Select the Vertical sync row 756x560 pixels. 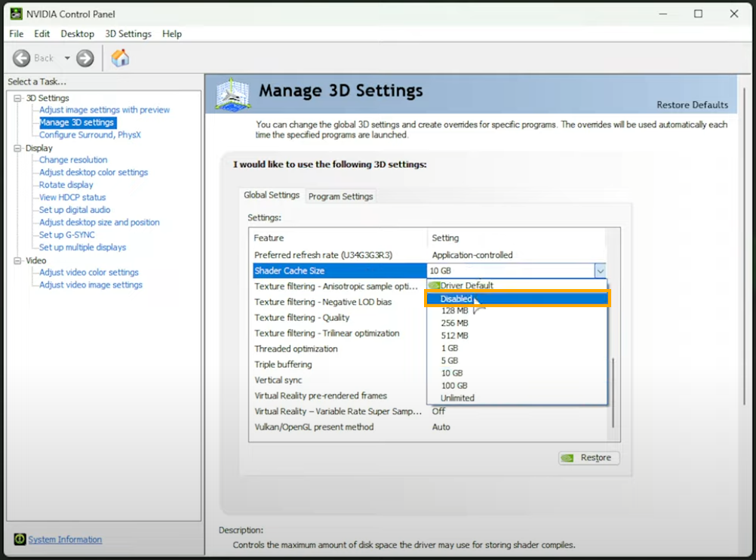pyautogui.click(x=340, y=380)
